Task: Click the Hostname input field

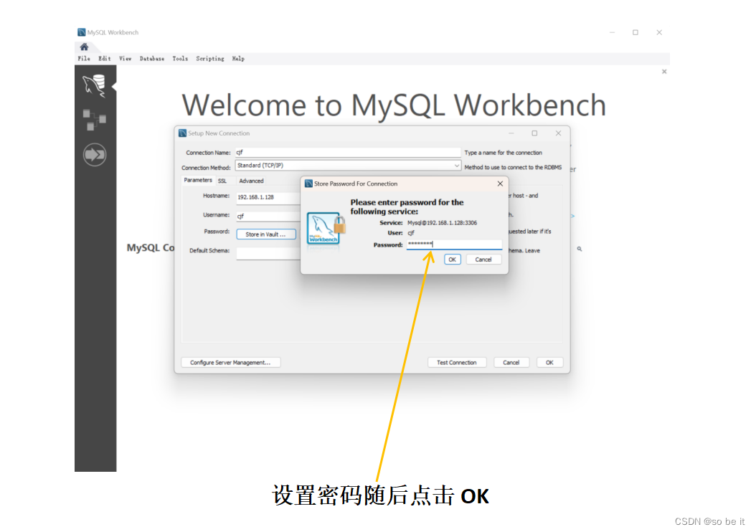Action: pos(268,197)
